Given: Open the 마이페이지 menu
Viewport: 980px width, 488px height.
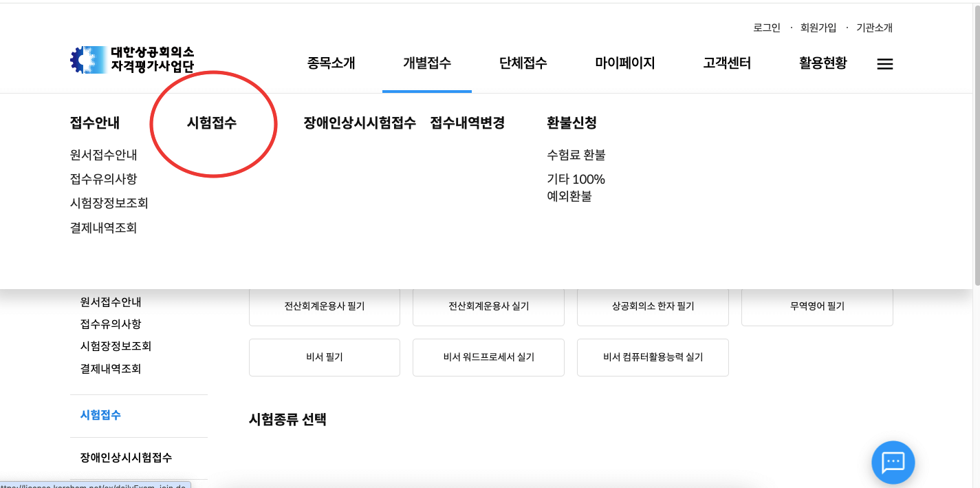Looking at the screenshot, I should click(x=624, y=63).
